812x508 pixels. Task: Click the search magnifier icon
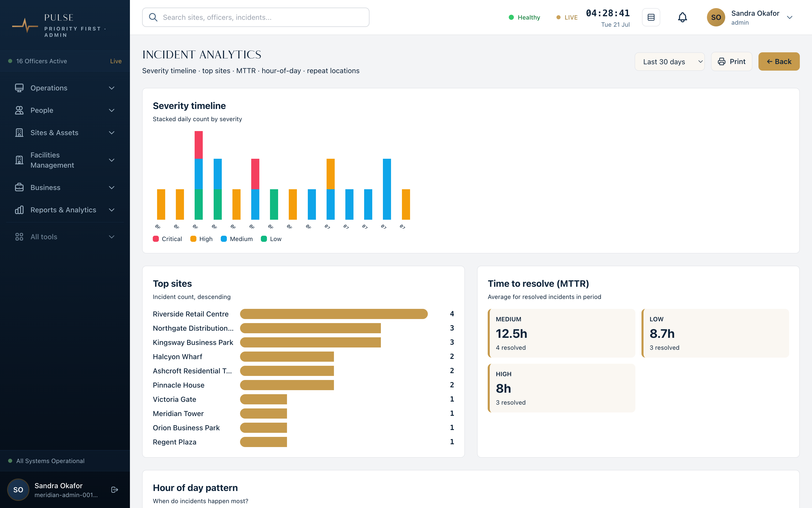click(153, 17)
